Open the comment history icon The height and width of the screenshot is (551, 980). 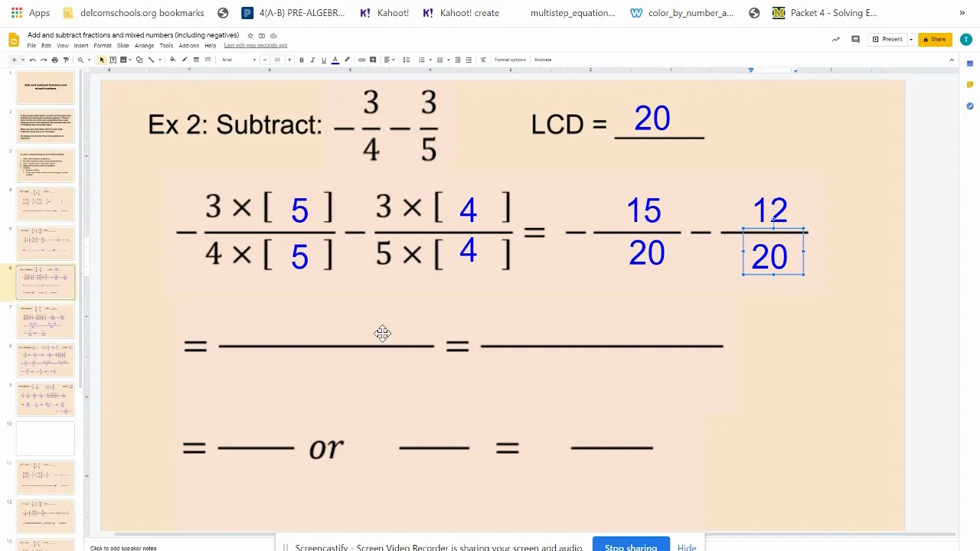855,39
